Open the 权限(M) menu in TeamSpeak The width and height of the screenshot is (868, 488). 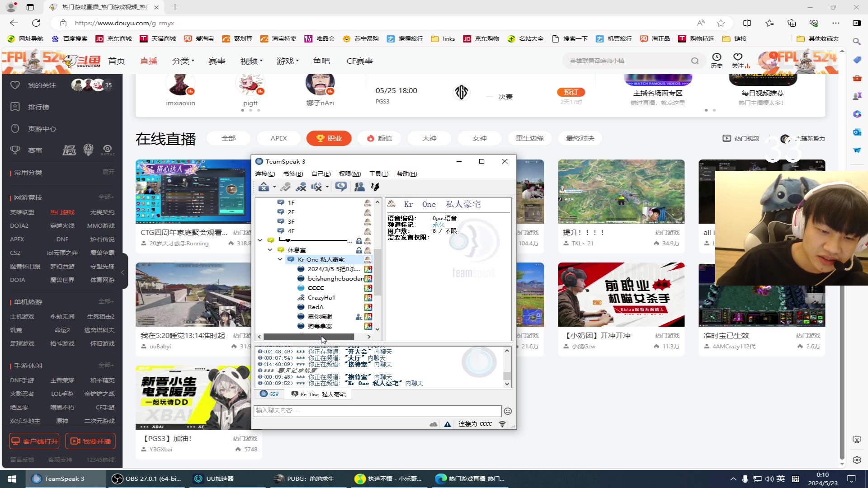tap(350, 174)
